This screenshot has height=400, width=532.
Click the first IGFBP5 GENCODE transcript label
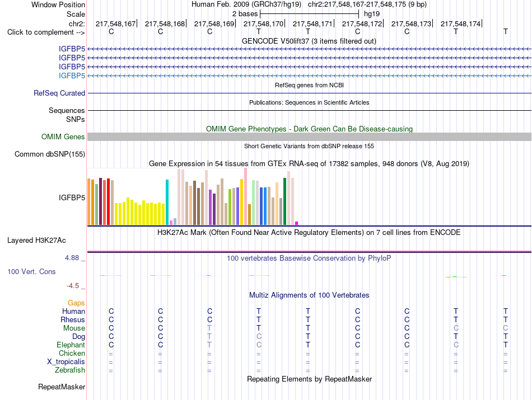tap(72, 49)
